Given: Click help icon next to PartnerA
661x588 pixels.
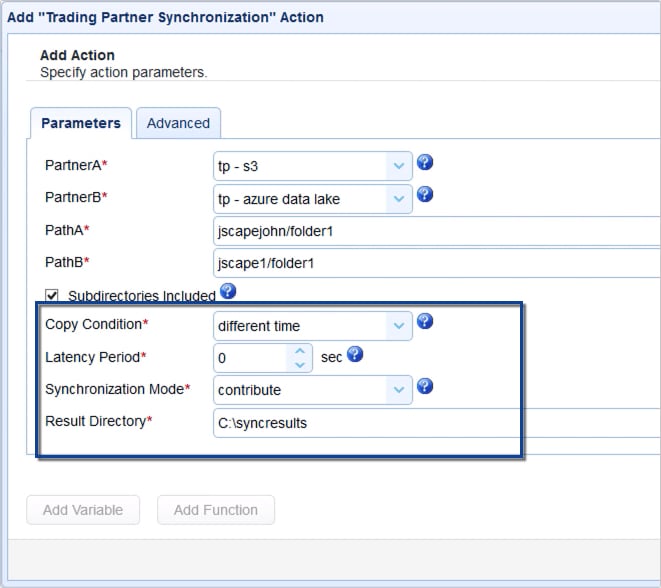Looking at the screenshot, I should coord(425,163).
